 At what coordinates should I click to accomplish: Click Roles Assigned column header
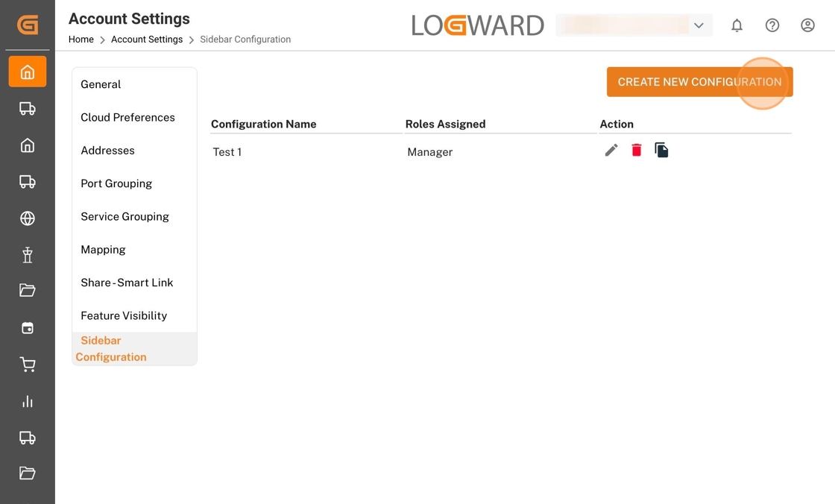pyautogui.click(x=445, y=124)
